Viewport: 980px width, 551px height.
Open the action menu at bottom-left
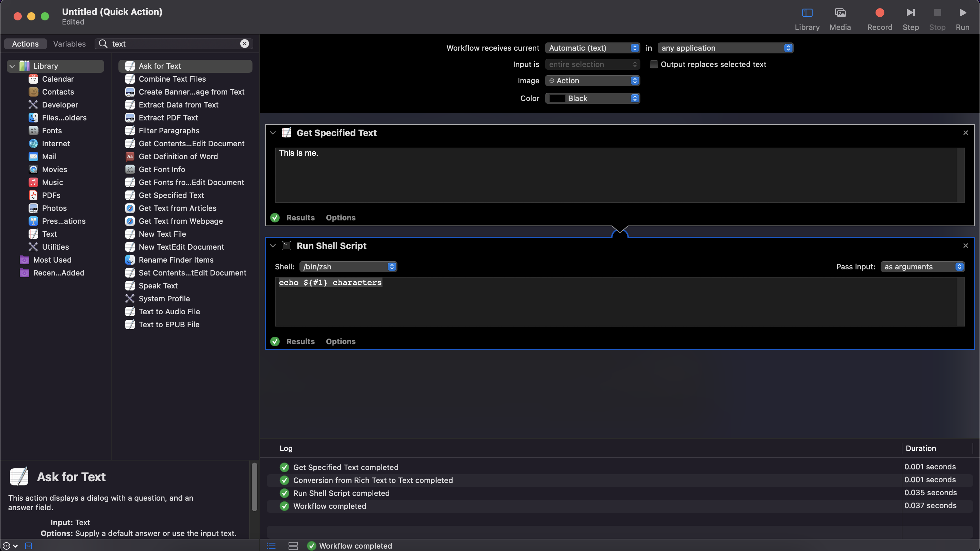click(x=10, y=546)
